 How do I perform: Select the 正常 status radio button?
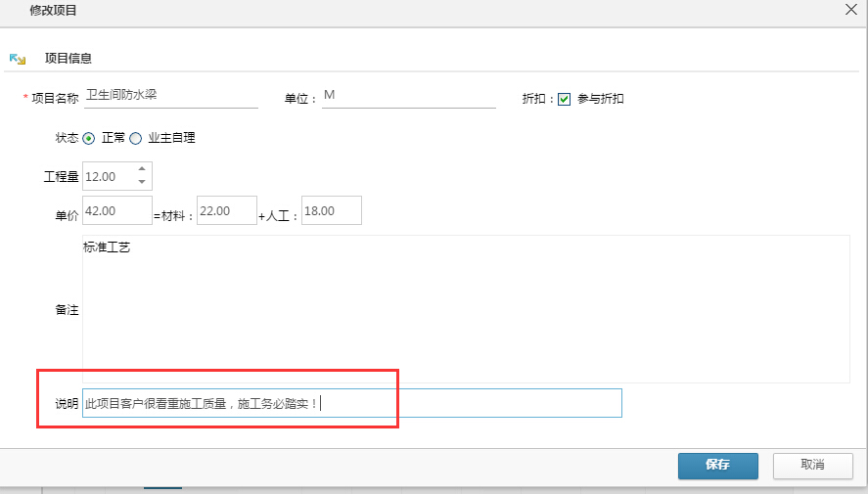pos(89,138)
